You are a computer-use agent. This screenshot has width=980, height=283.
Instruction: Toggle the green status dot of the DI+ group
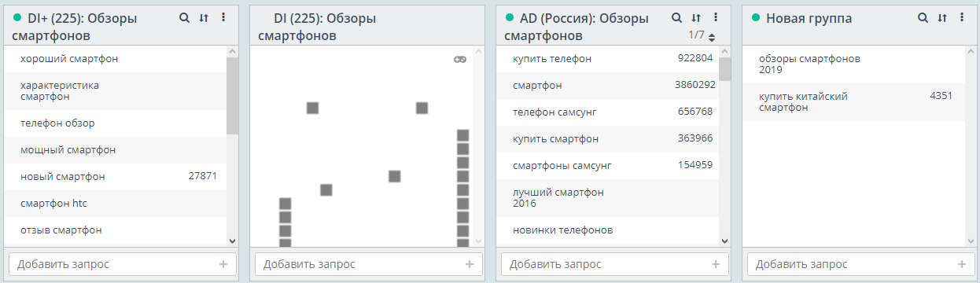pyautogui.click(x=17, y=17)
